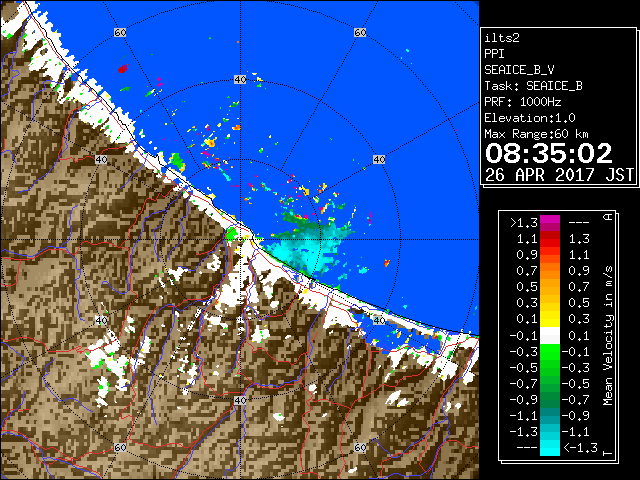Click the radar site name "ilts2"

502,38
